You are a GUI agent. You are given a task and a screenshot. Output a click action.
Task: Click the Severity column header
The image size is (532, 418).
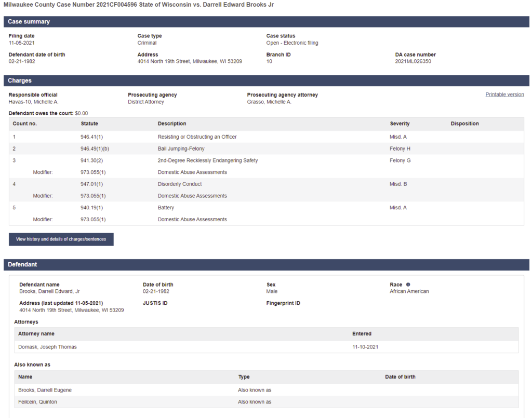pos(400,124)
